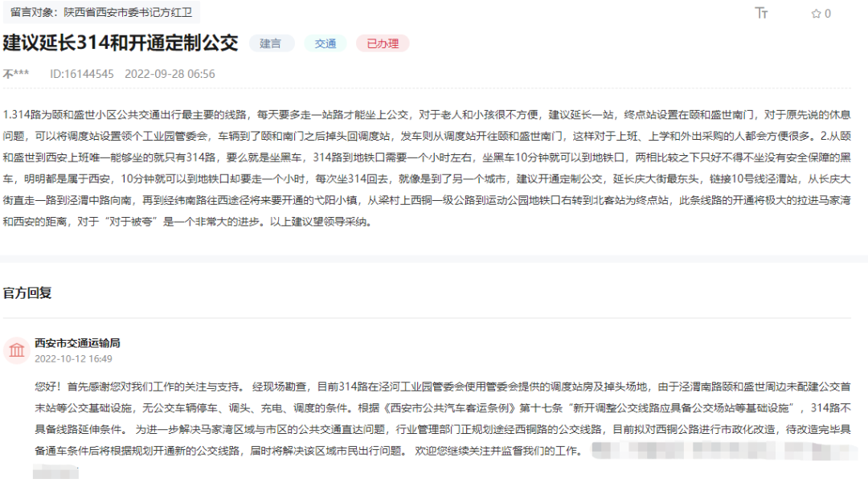This screenshot has height=495, width=868.
Task: Open the 西安市交通运输局 responder name
Action: (x=77, y=343)
